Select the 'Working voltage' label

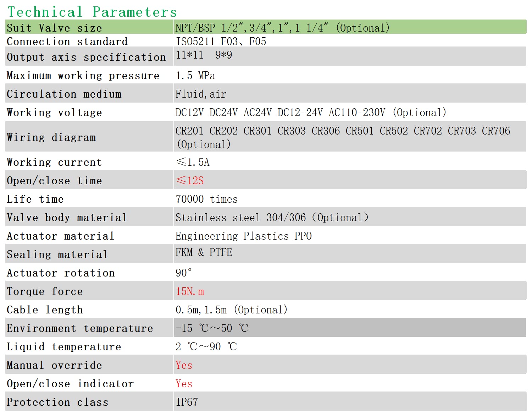pos(54,113)
